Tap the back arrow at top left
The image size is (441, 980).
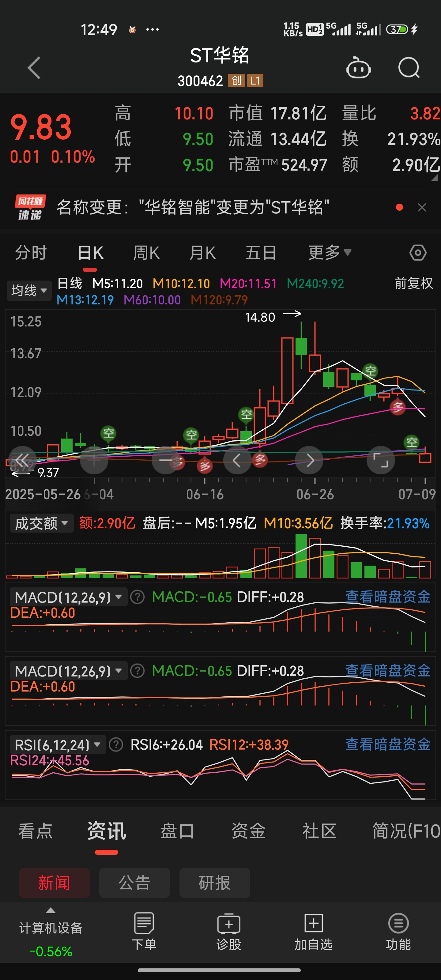click(x=34, y=68)
